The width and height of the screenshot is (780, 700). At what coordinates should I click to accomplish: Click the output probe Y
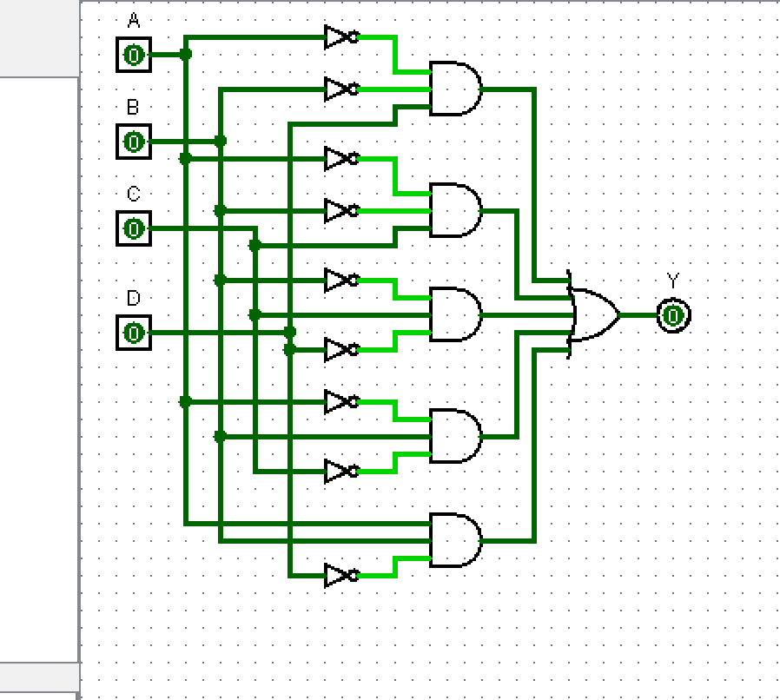[x=671, y=314]
